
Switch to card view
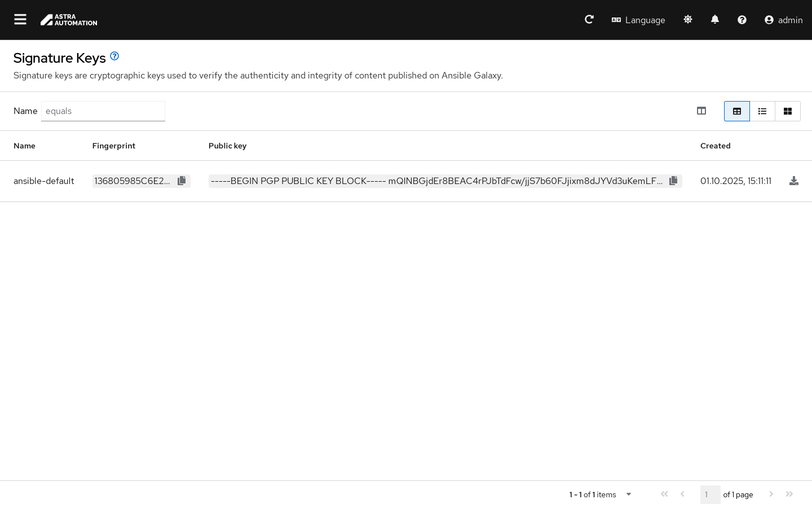point(788,111)
